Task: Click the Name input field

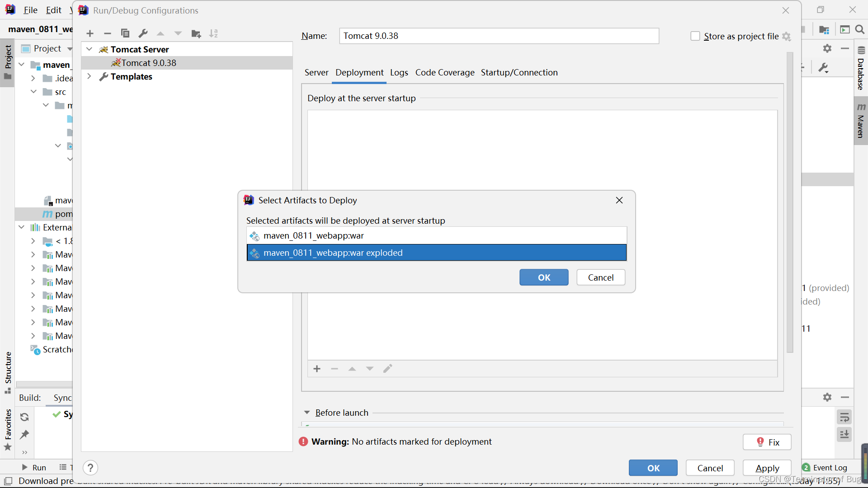Action: (499, 36)
